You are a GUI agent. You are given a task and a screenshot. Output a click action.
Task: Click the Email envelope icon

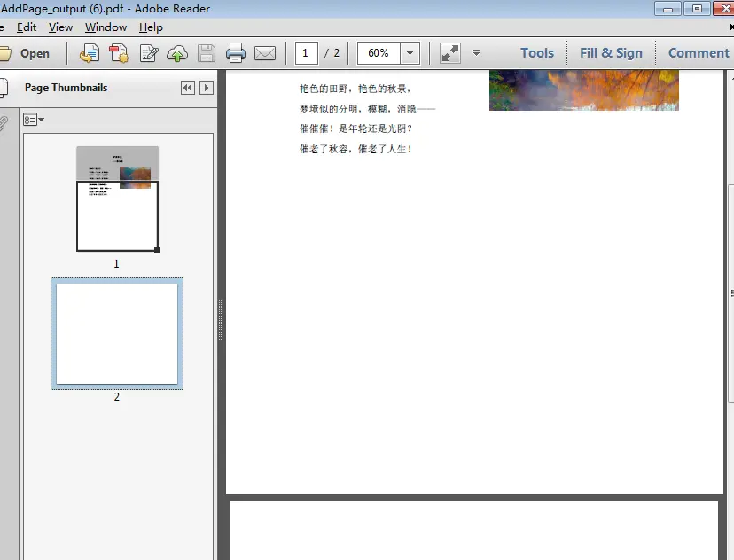click(x=265, y=53)
